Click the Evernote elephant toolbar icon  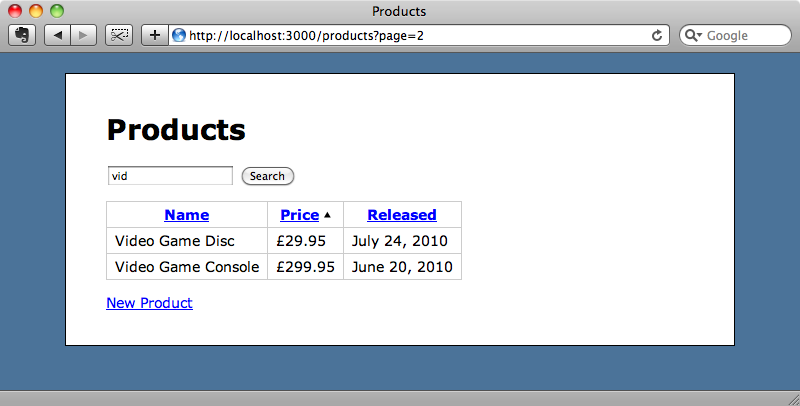22,35
